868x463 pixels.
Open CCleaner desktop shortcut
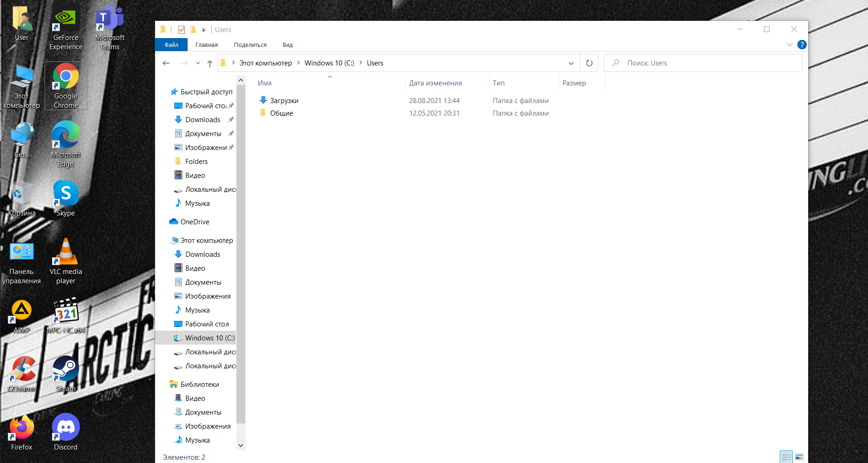(x=21, y=375)
